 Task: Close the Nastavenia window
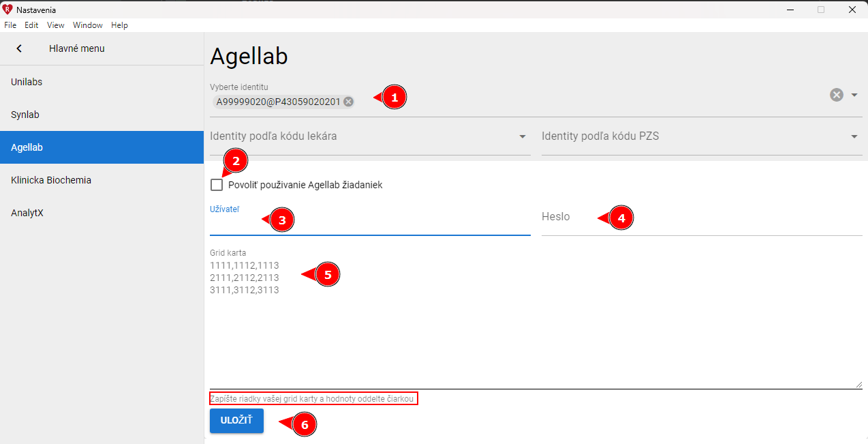coord(852,10)
